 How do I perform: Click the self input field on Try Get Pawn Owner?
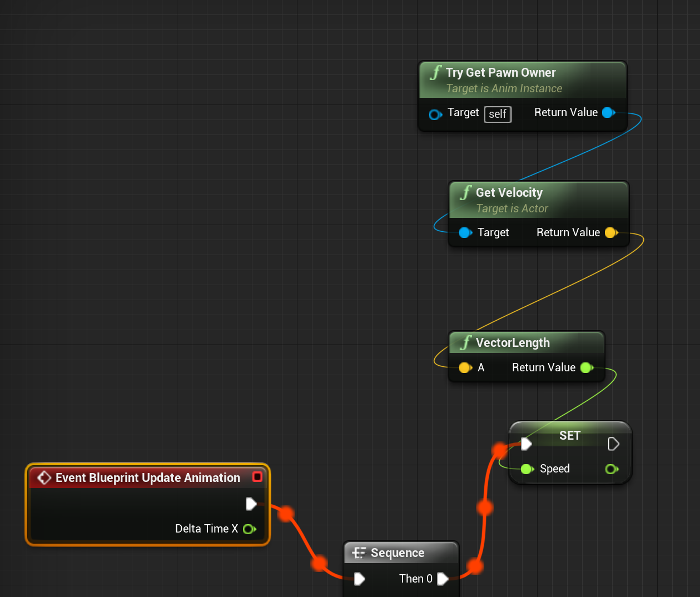coord(497,114)
